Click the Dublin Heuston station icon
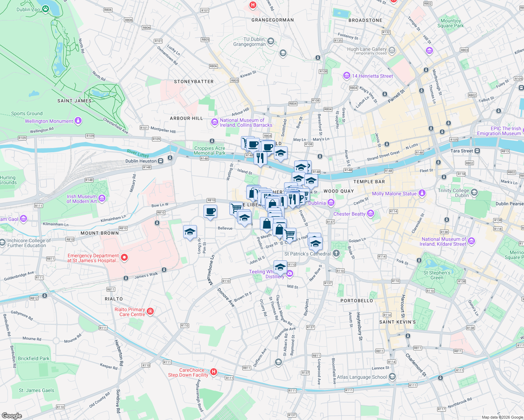The width and height of the screenshot is (524, 420). coord(160,161)
